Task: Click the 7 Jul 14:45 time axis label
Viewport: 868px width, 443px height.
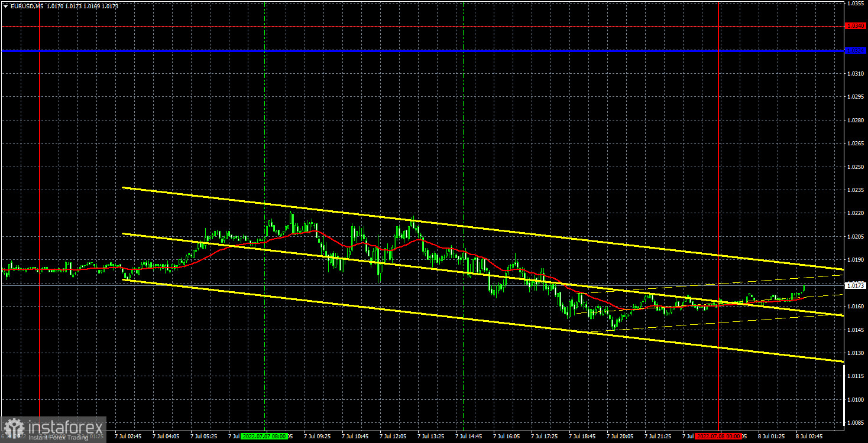Action: pyautogui.click(x=468, y=436)
